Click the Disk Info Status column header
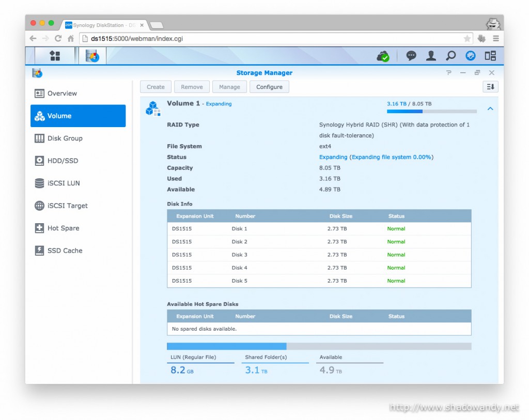The image size is (529, 420). (396, 216)
